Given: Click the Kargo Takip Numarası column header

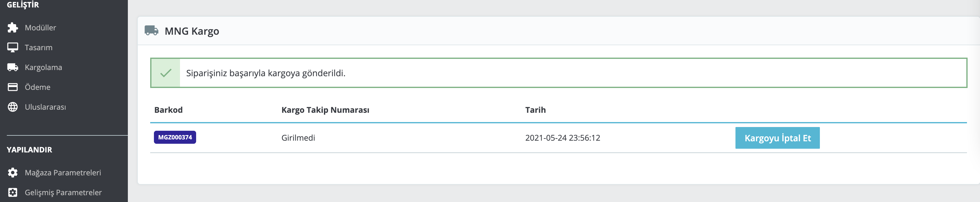Looking at the screenshot, I should pos(325,110).
